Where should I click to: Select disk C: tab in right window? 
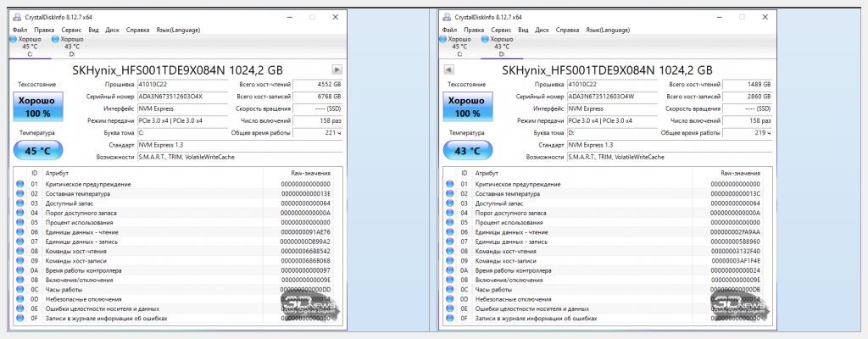pyautogui.click(x=459, y=47)
